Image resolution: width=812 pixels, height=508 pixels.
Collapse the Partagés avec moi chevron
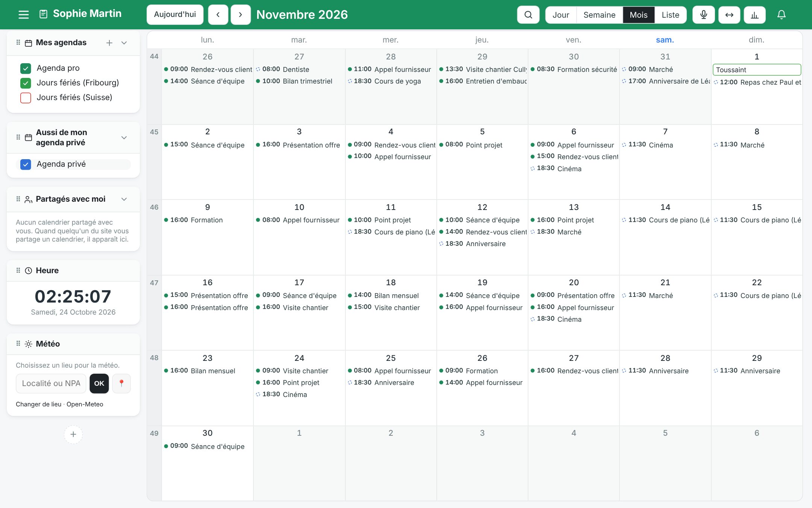click(x=124, y=199)
